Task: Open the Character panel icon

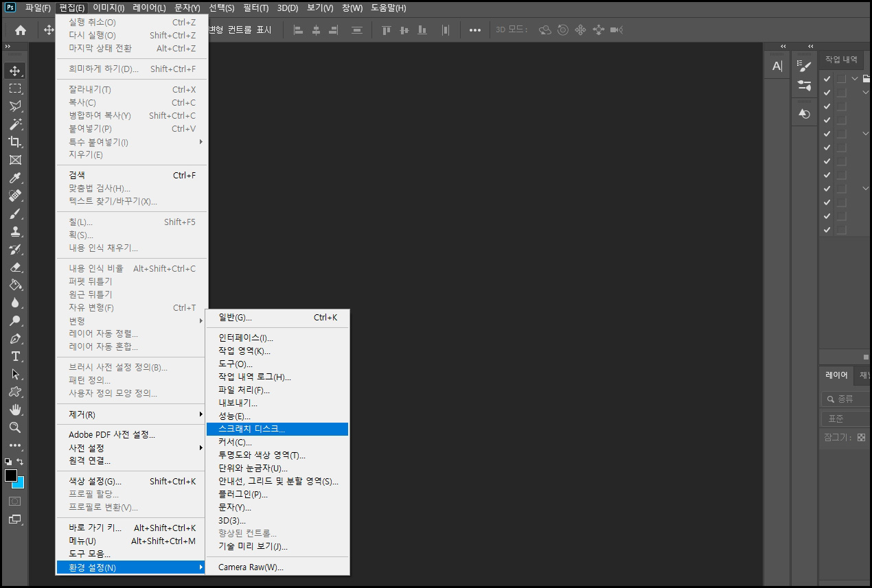Action: coord(777,66)
